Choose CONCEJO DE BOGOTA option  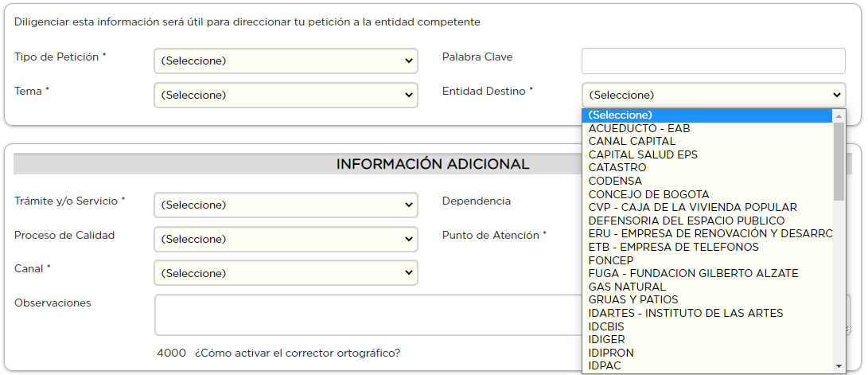pos(648,194)
